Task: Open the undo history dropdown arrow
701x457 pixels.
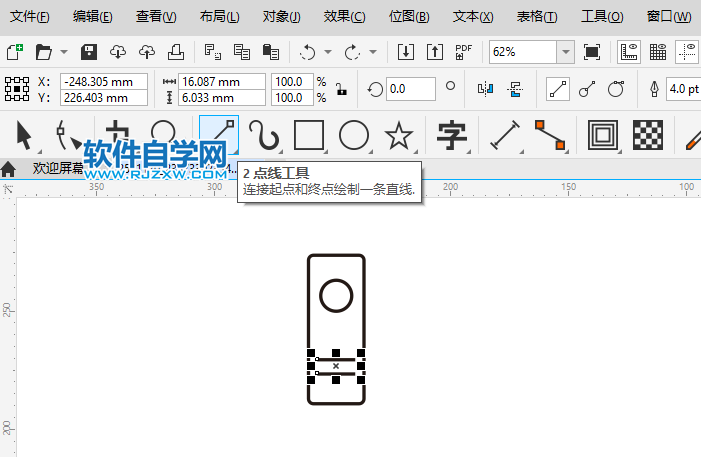Action: click(x=328, y=52)
